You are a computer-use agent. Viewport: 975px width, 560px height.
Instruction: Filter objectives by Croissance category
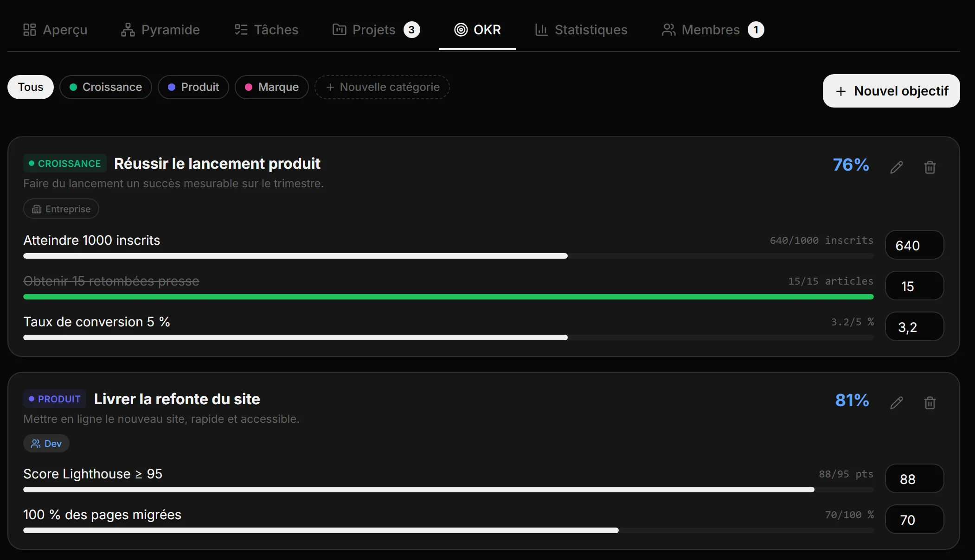[106, 87]
